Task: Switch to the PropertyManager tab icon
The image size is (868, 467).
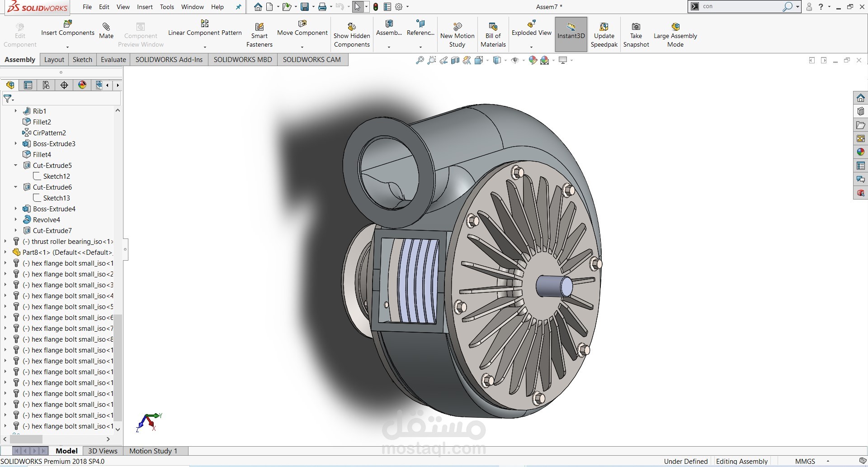Action: [x=28, y=85]
